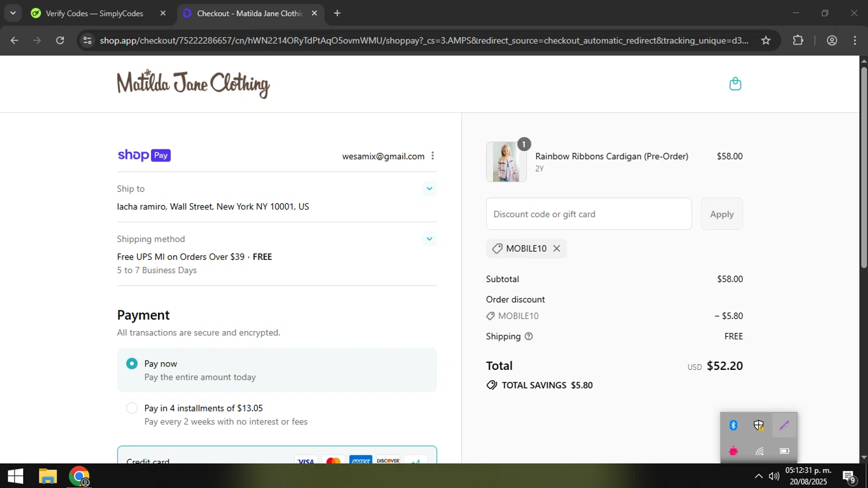868x488 pixels.
Task: Click the shipping info question mark icon
Action: [528, 336]
